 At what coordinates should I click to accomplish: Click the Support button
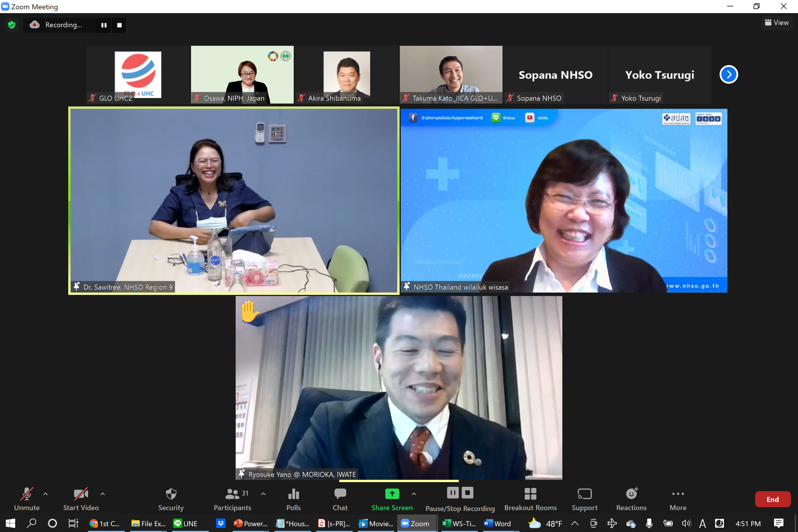point(584,499)
